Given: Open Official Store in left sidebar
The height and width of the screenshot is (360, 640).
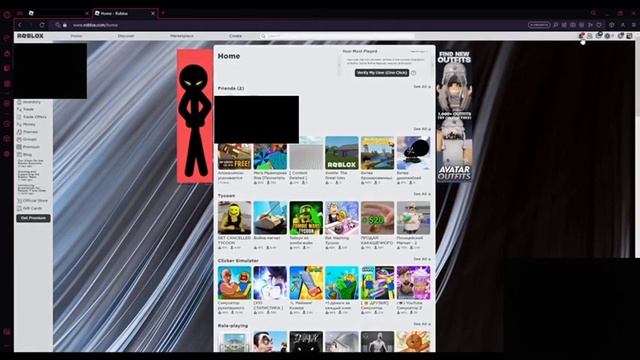Looking at the screenshot, I should (x=35, y=201).
